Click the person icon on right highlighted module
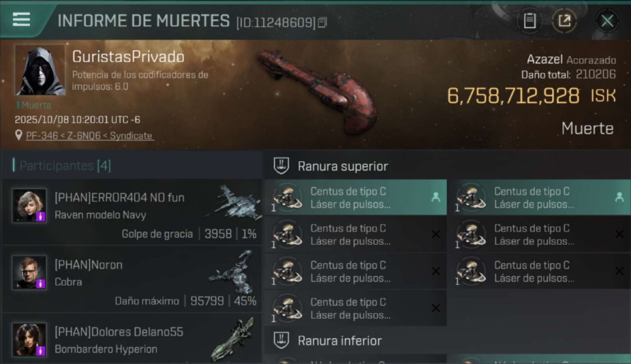Screen dimensions: 631x364 point(619,197)
